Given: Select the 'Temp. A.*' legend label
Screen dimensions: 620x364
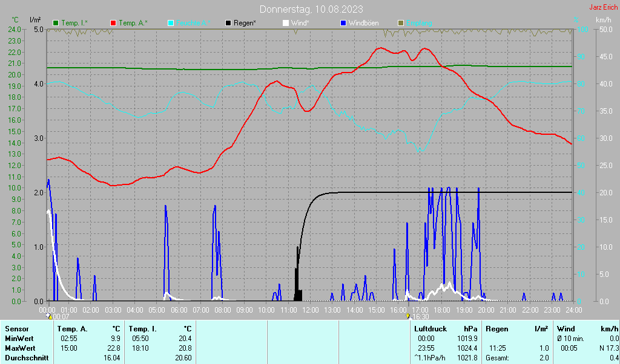Looking at the screenshot, I should coord(133,24).
